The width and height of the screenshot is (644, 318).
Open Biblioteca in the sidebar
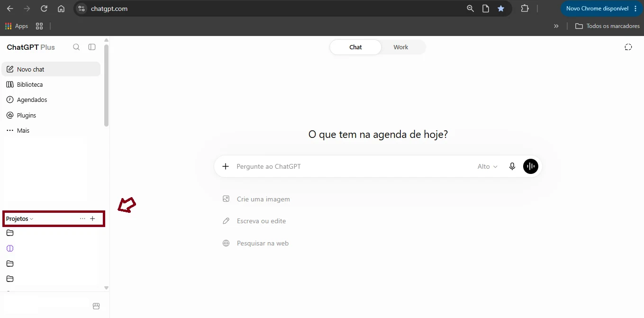coord(51,84)
